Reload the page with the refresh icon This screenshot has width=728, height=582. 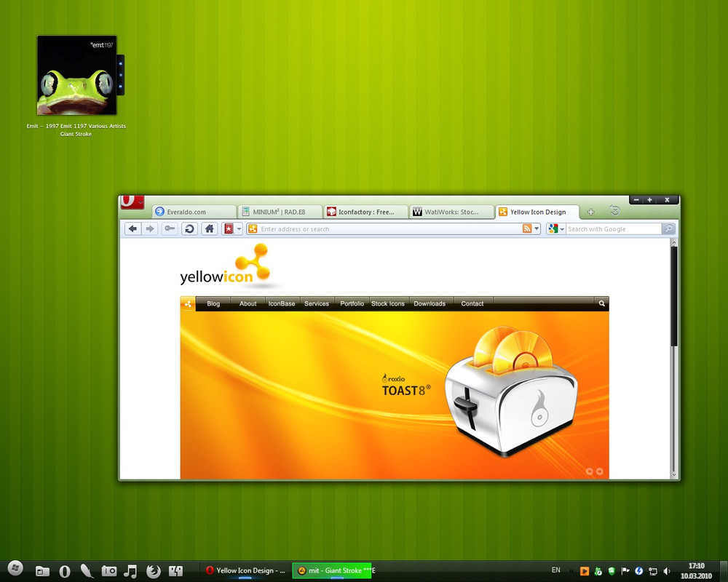(x=190, y=229)
